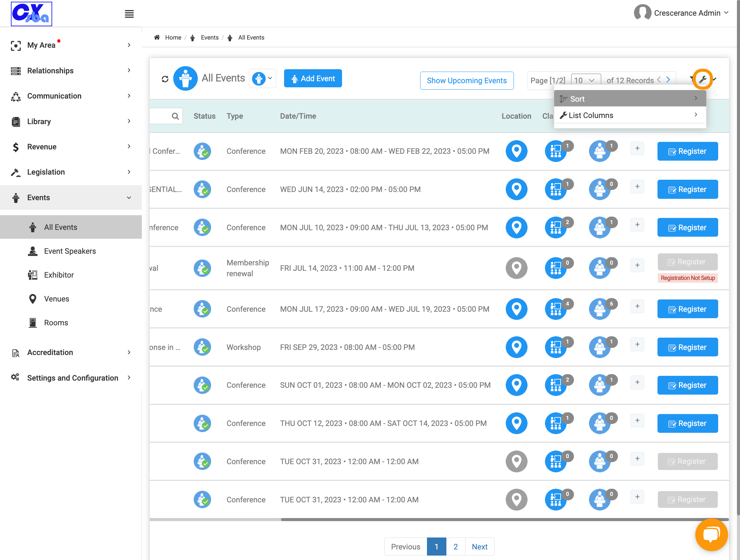The width and height of the screenshot is (740, 560).
Task: Click the horizontal table scrollbar
Action: pos(504,519)
